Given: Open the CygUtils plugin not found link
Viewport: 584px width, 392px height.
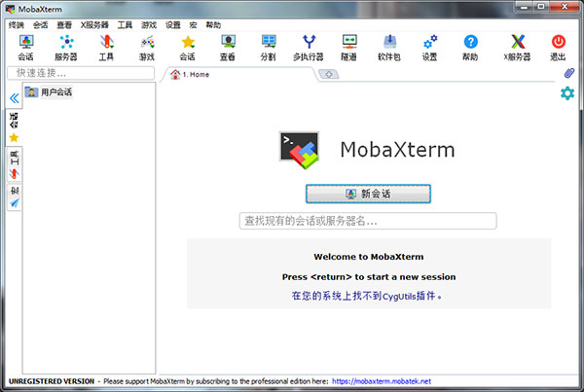Looking at the screenshot, I should click(367, 296).
